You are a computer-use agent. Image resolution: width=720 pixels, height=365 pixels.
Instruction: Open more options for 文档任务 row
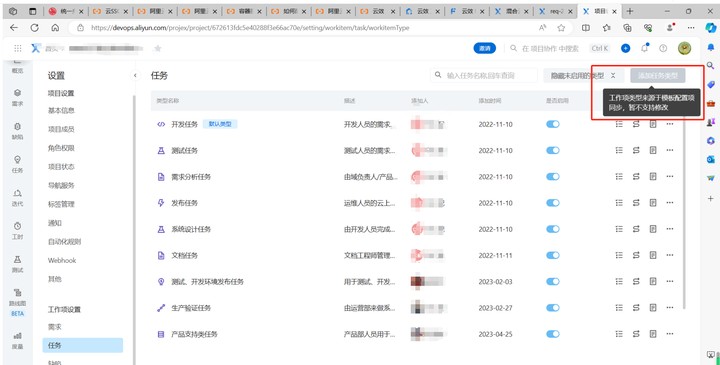pyautogui.click(x=670, y=255)
